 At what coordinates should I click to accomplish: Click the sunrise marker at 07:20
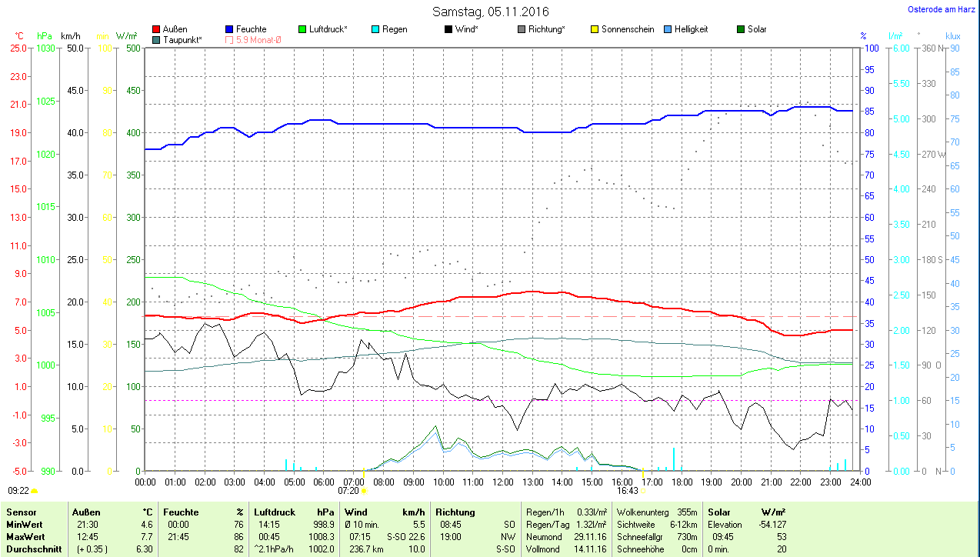(x=364, y=490)
